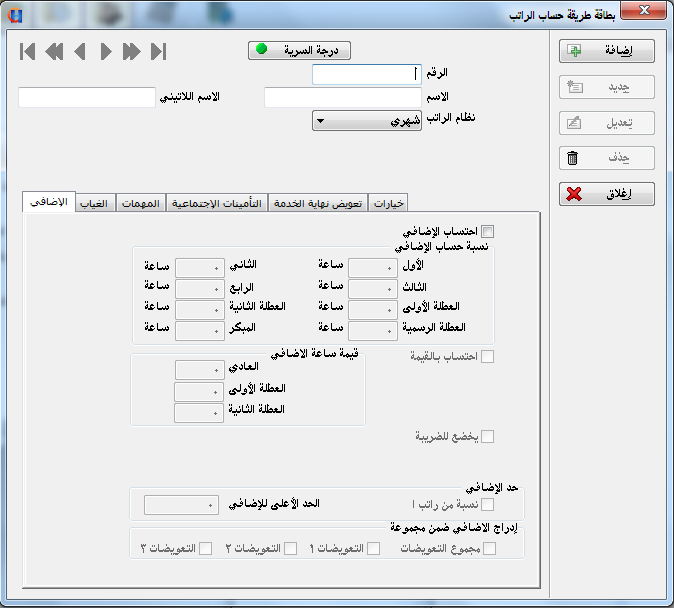Click the جديد (New) button
The width and height of the screenshot is (674, 608).
[607, 87]
